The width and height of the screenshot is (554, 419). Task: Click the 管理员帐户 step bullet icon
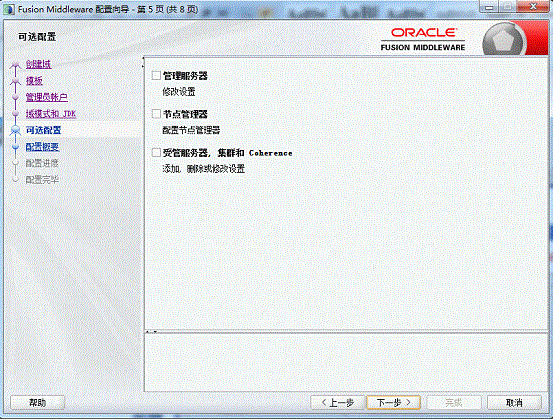click(15, 97)
